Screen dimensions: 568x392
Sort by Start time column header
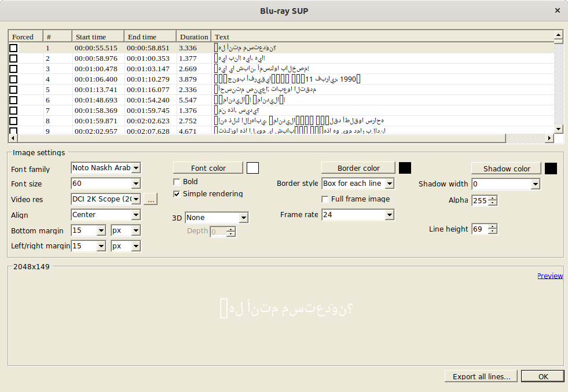point(98,37)
